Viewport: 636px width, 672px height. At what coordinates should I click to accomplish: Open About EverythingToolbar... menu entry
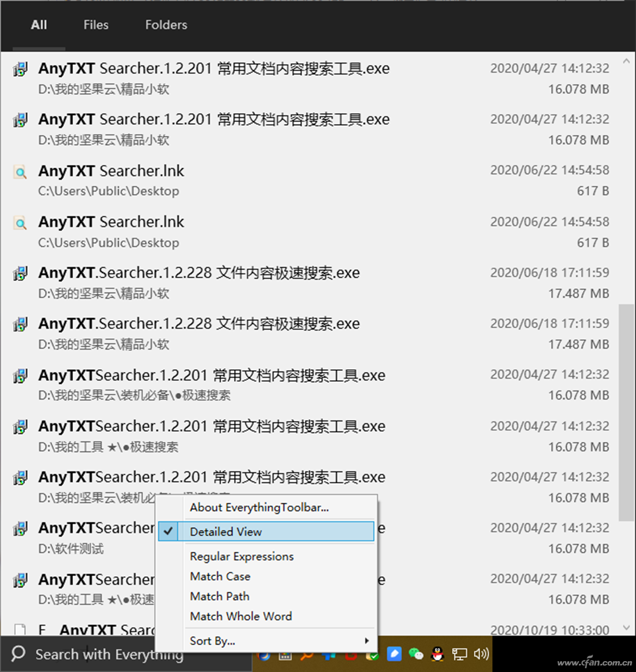pos(259,508)
